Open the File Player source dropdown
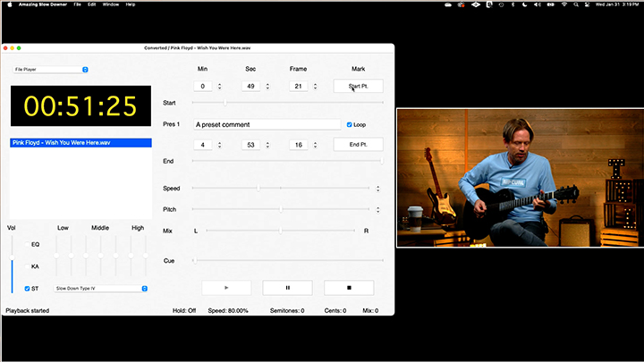The height and width of the screenshot is (362, 644). point(50,70)
